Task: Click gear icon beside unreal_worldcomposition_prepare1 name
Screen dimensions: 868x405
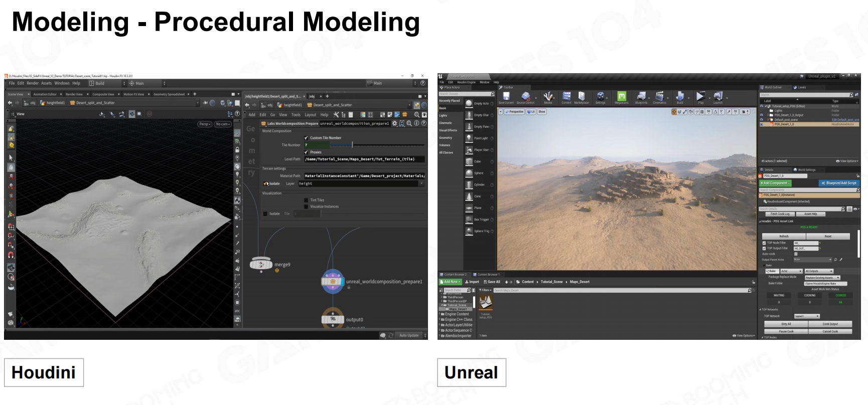Action: pos(394,123)
